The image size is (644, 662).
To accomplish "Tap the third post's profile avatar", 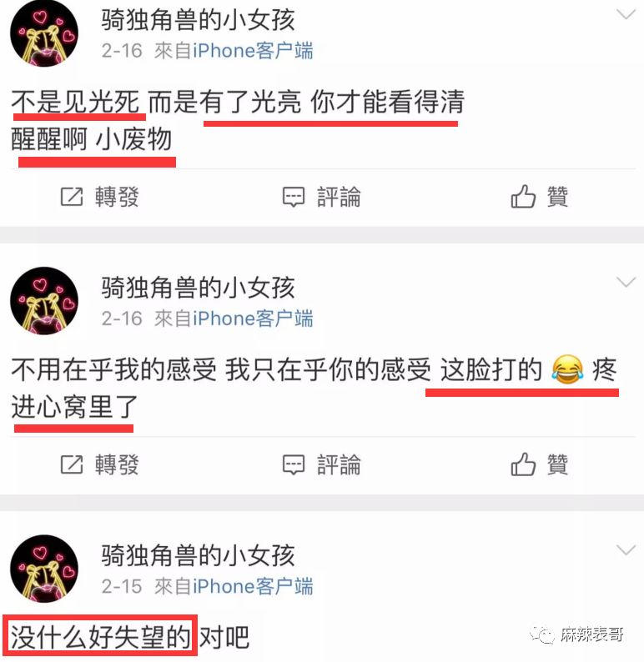I will 44,569.
